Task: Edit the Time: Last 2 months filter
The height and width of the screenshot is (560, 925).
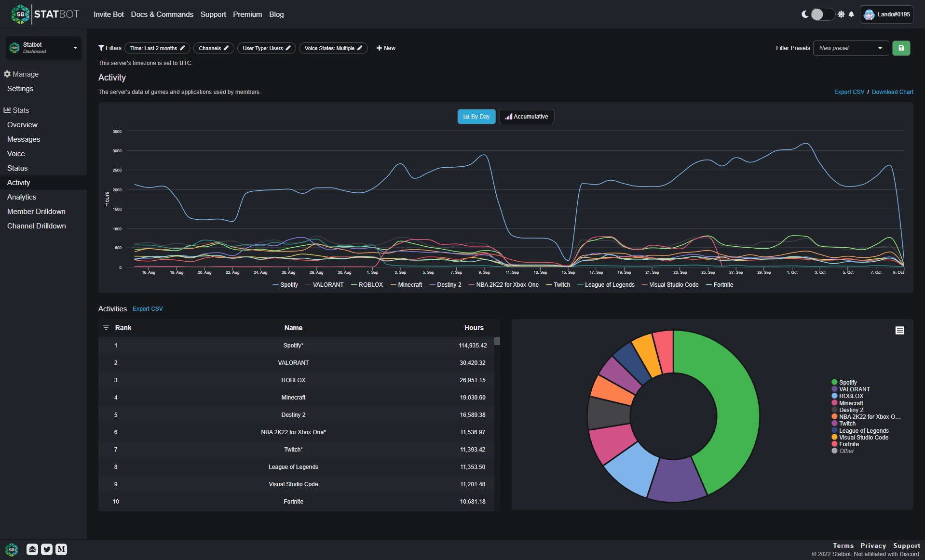Action: (157, 48)
